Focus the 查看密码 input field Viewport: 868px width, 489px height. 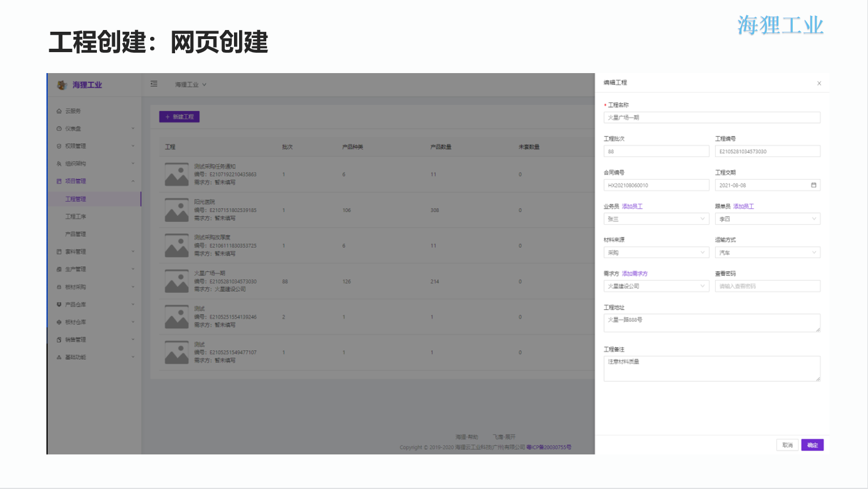coord(768,286)
